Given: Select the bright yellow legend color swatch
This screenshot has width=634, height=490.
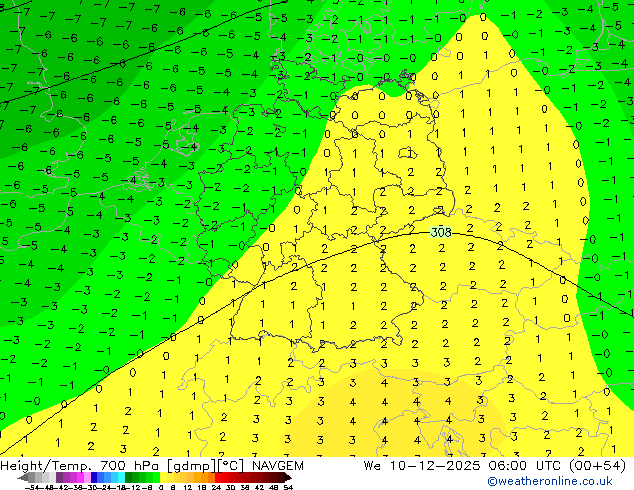Looking at the screenshot, I should (x=163, y=478).
